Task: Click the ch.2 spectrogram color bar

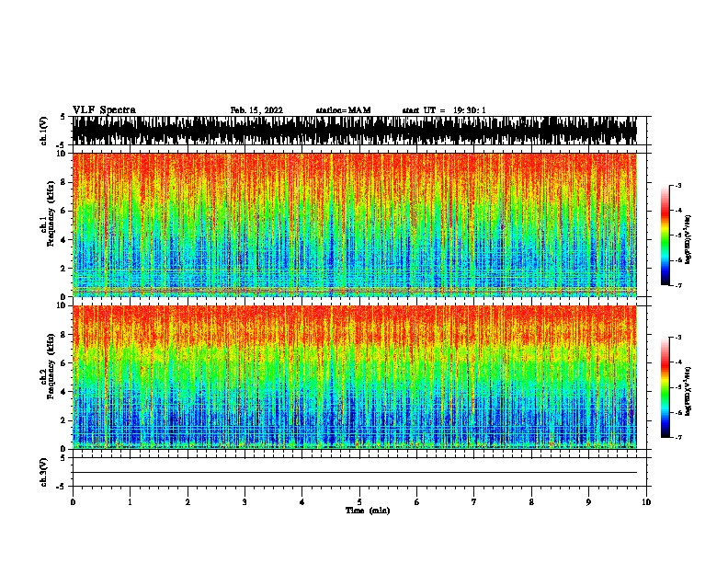Action: (665, 387)
